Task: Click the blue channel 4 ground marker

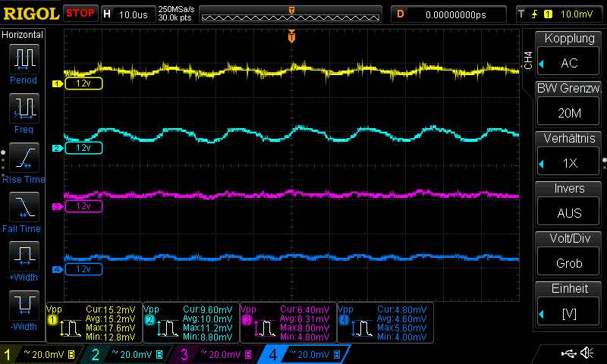Action: click(x=58, y=269)
